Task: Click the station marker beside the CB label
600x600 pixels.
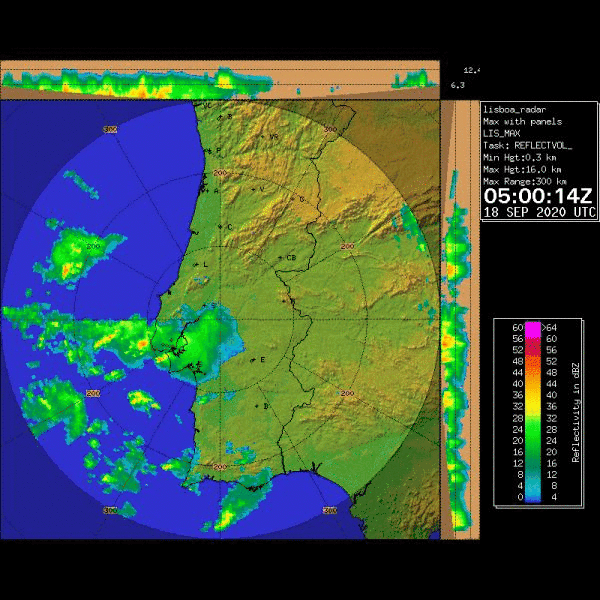Action: coord(280,258)
